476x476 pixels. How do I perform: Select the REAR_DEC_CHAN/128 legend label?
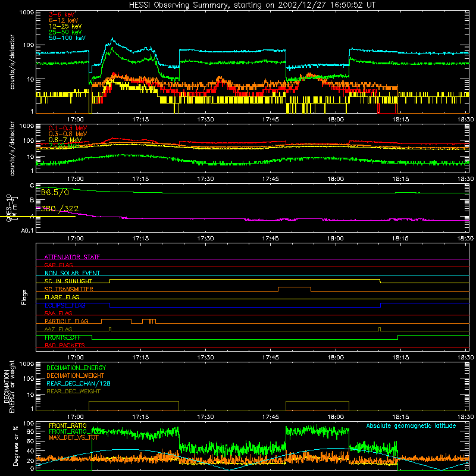(79, 383)
